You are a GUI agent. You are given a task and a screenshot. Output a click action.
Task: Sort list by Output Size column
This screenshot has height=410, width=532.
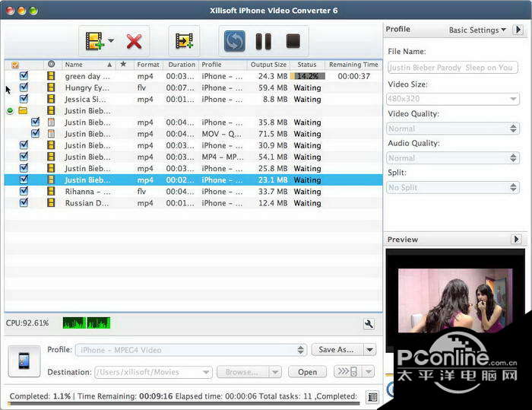[x=268, y=65]
